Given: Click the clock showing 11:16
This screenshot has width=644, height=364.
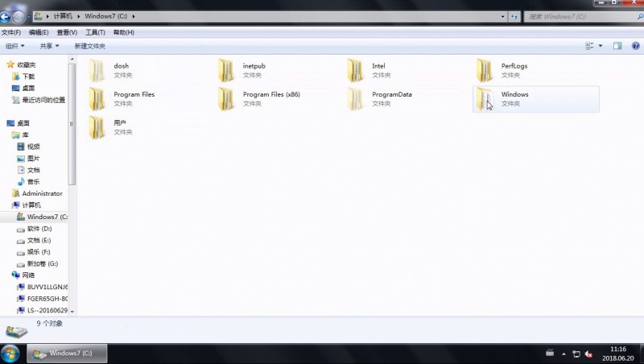Looking at the screenshot, I should pos(617,350).
